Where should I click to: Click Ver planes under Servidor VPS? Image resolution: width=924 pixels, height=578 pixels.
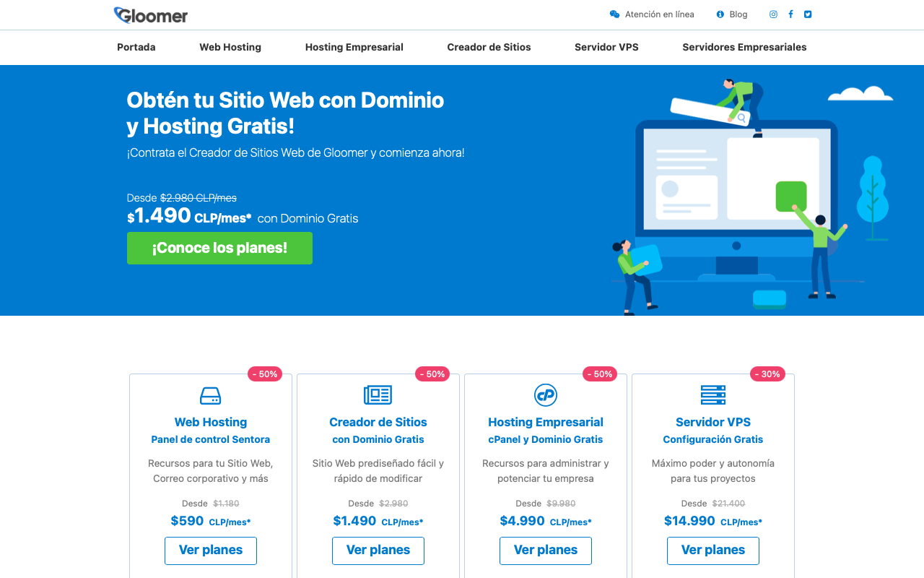(712, 550)
